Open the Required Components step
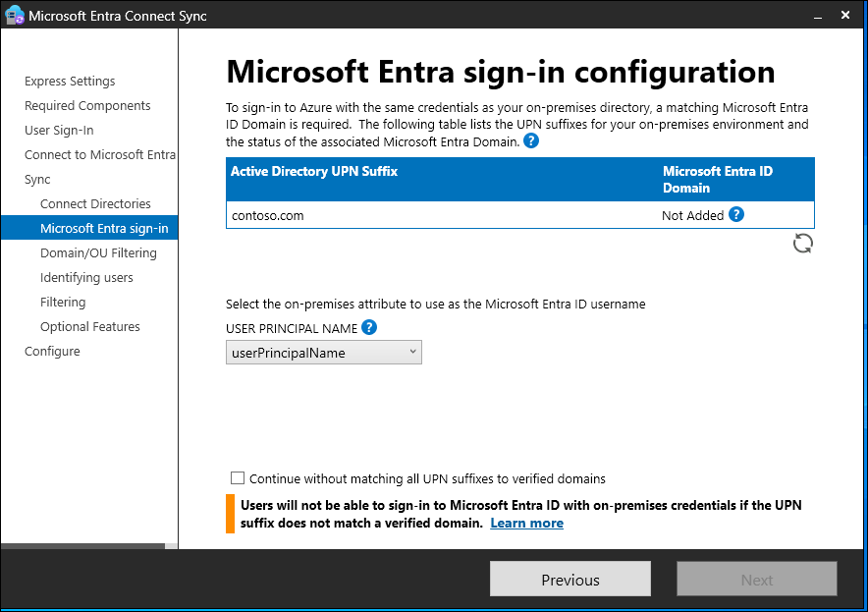Image resolution: width=868 pixels, height=612 pixels. pos(87,106)
